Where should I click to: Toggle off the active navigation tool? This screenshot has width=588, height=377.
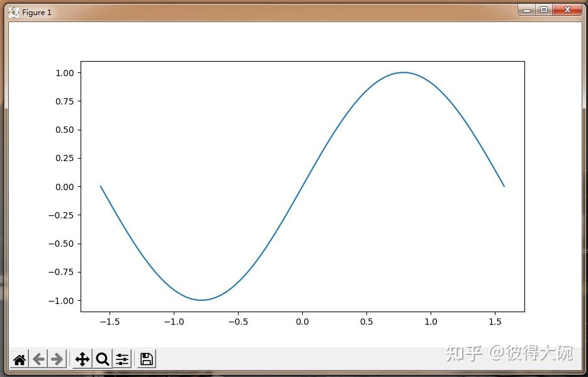[x=84, y=359]
